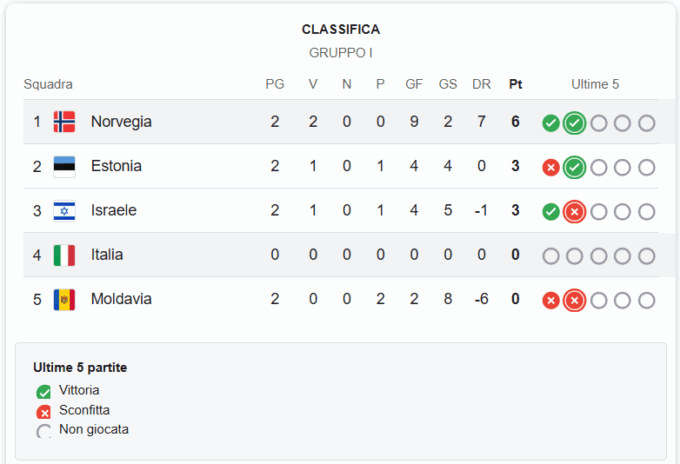Click the Italy flag icon

tap(64, 255)
